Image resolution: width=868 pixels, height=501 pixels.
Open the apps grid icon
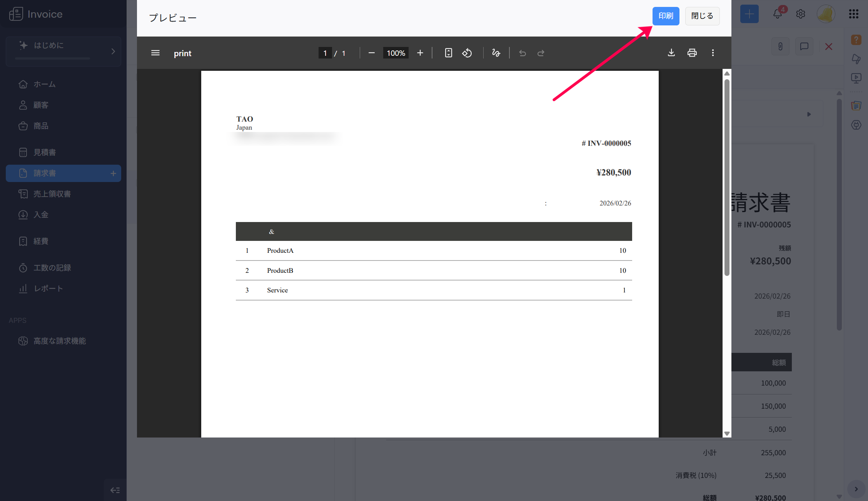pyautogui.click(x=853, y=14)
